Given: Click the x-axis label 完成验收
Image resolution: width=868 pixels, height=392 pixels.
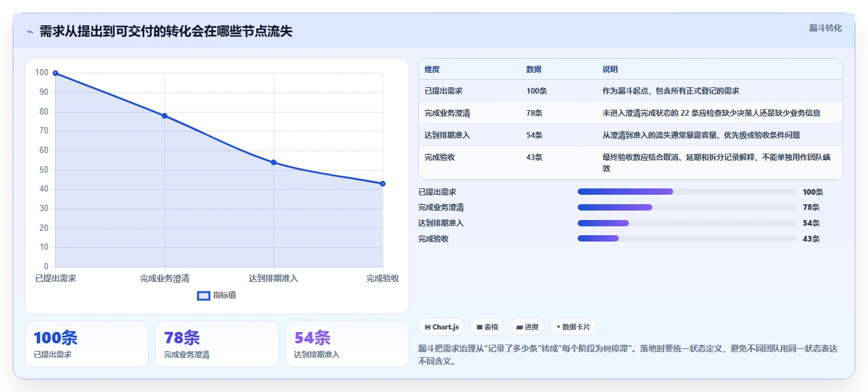Looking at the screenshot, I should (x=383, y=278).
